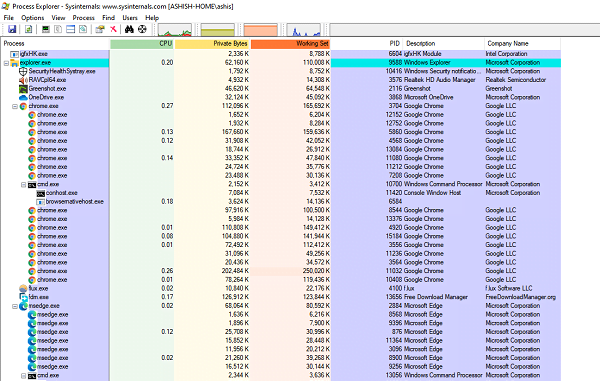Screen dimensions: 600x381
Task: Collapse cmd.exe node under msedge.exe
Action: point(23,376)
